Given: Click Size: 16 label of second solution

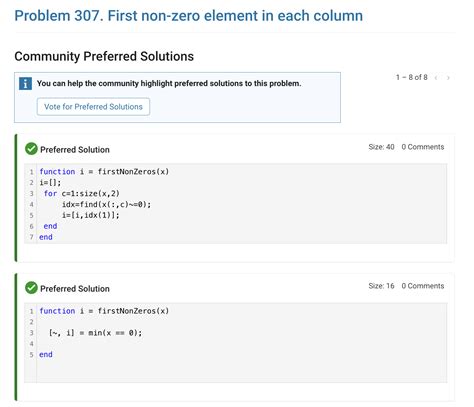Looking at the screenshot, I should pyautogui.click(x=381, y=286).
